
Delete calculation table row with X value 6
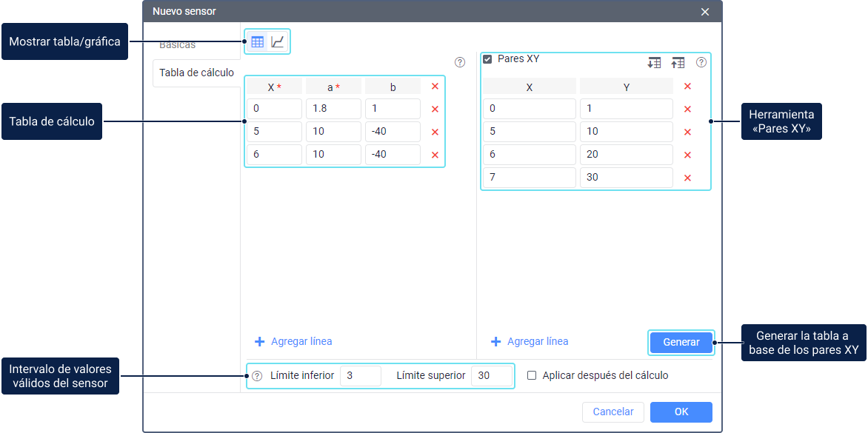coord(435,155)
